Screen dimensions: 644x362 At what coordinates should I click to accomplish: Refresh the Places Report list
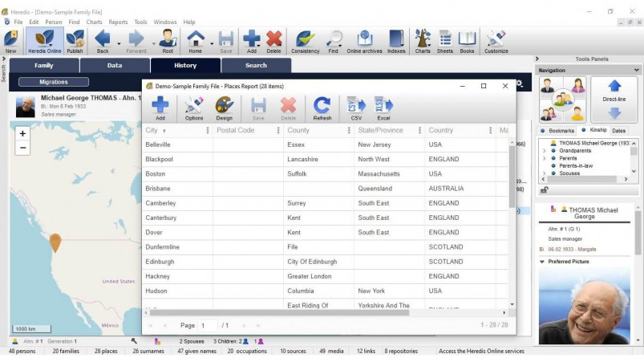(322, 108)
